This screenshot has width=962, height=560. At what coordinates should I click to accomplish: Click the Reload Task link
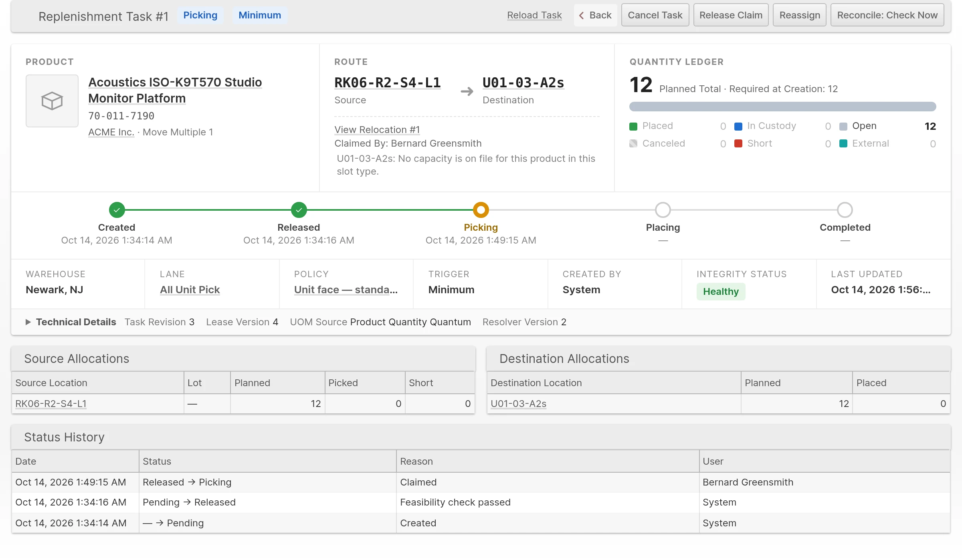pyautogui.click(x=534, y=15)
